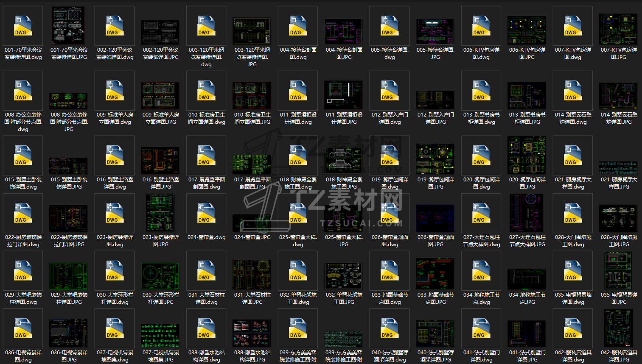Open the 038-雕塑水池结构详图.JPG thumbnail
642x364 pixels.
click(x=252, y=334)
